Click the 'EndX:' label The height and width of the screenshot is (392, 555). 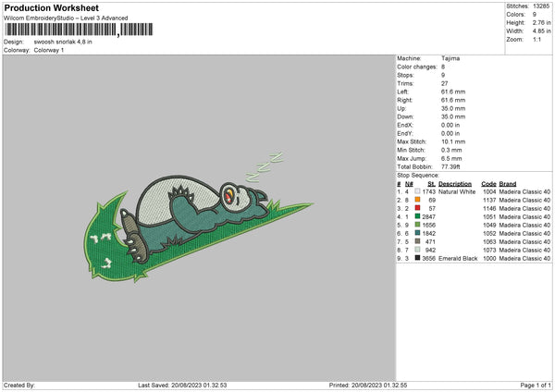(405, 125)
